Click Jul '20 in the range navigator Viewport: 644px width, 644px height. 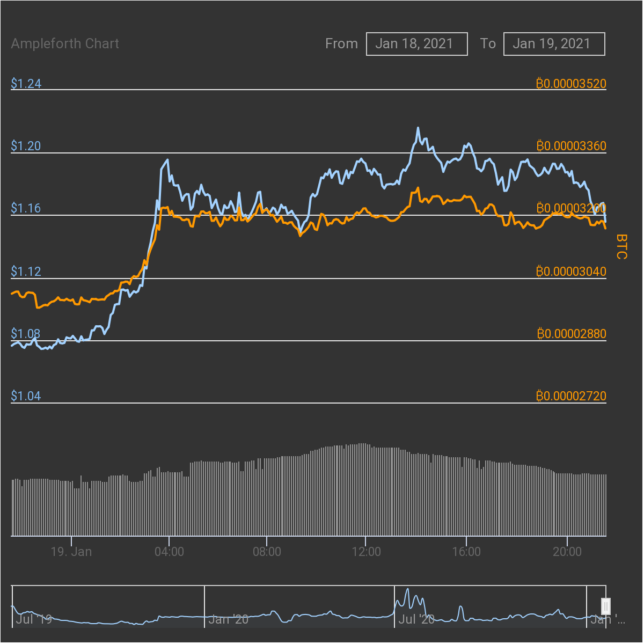[416, 620]
